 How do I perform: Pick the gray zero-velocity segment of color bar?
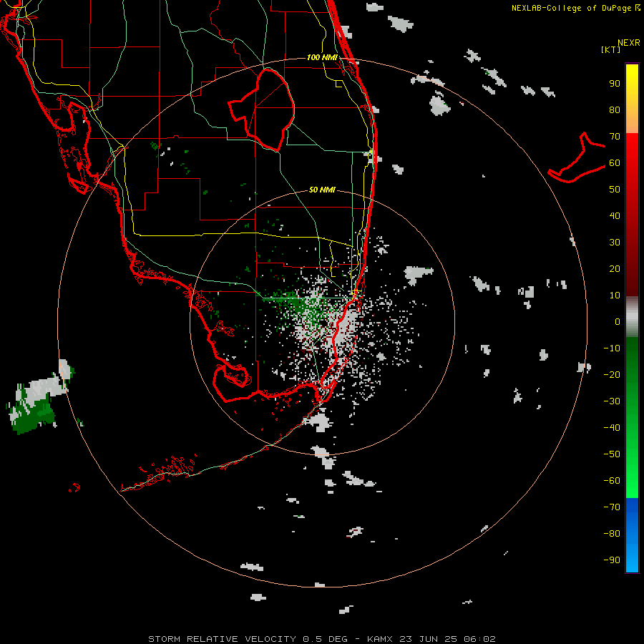[x=632, y=317]
